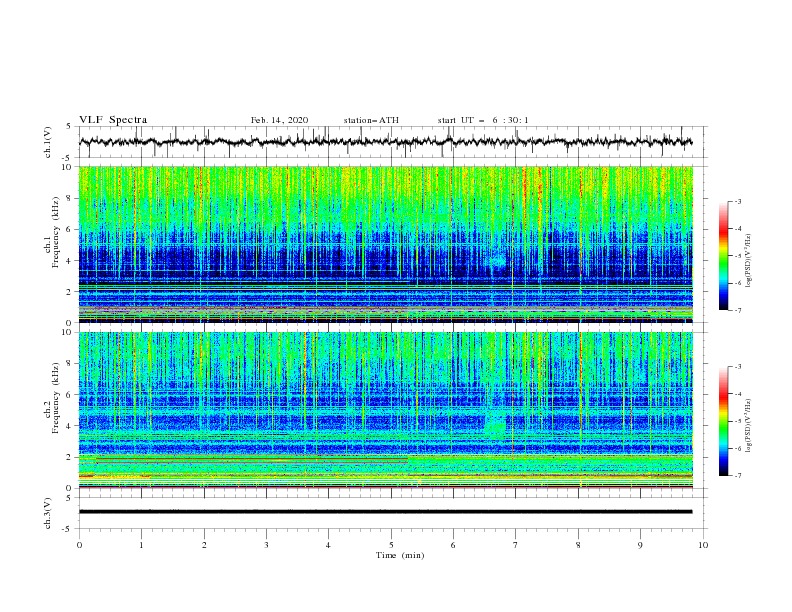Screen dimensions: 792x612
Task: Select the "start UT = 6 :30: 1" text
Action: pyautogui.click(x=483, y=120)
